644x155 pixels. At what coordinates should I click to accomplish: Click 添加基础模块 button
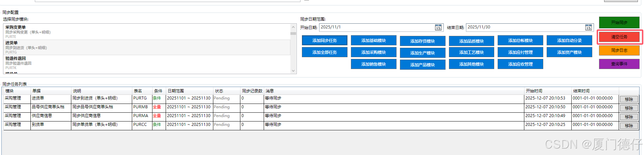tap(374, 40)
